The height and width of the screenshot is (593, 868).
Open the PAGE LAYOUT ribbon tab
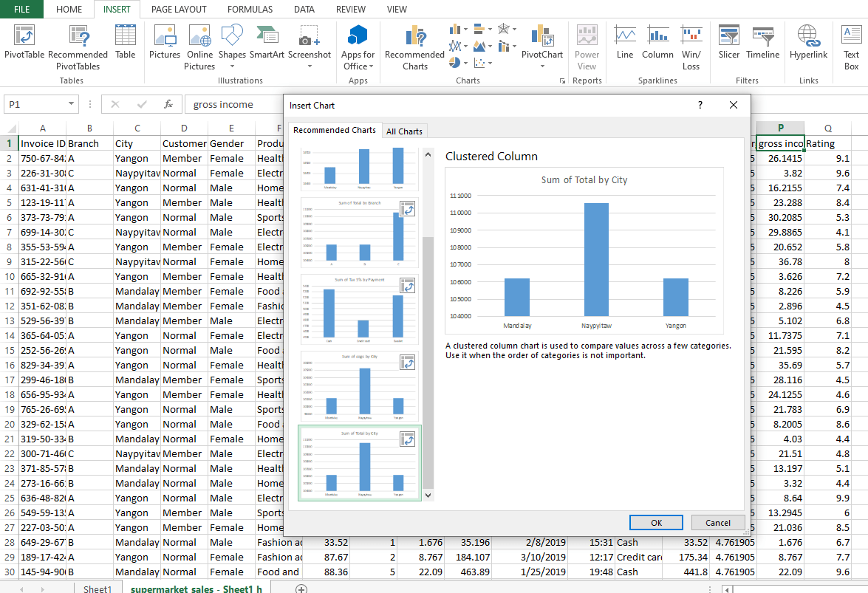(x=178, y=10)
